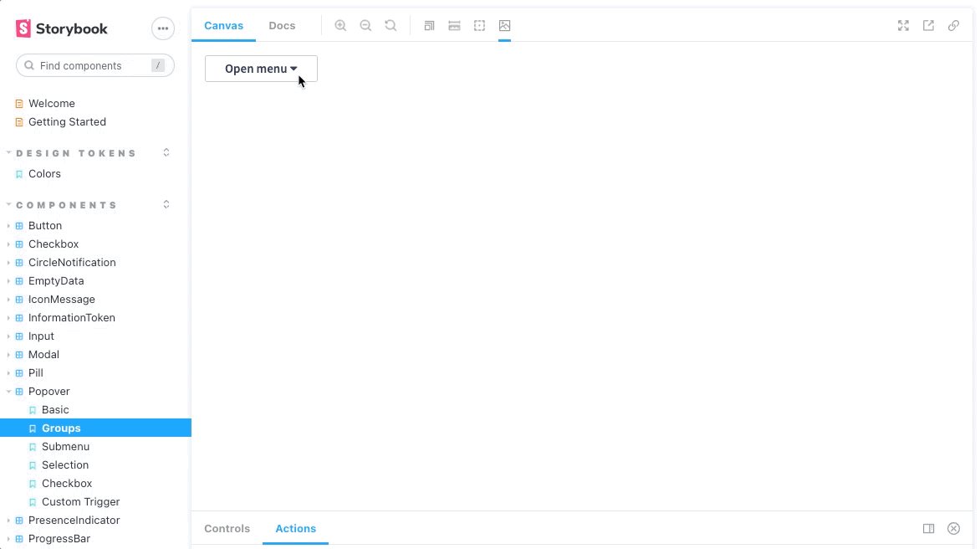Select the Submenu story
This screenshot has width=980, height=549.
[x=65, y=447]
